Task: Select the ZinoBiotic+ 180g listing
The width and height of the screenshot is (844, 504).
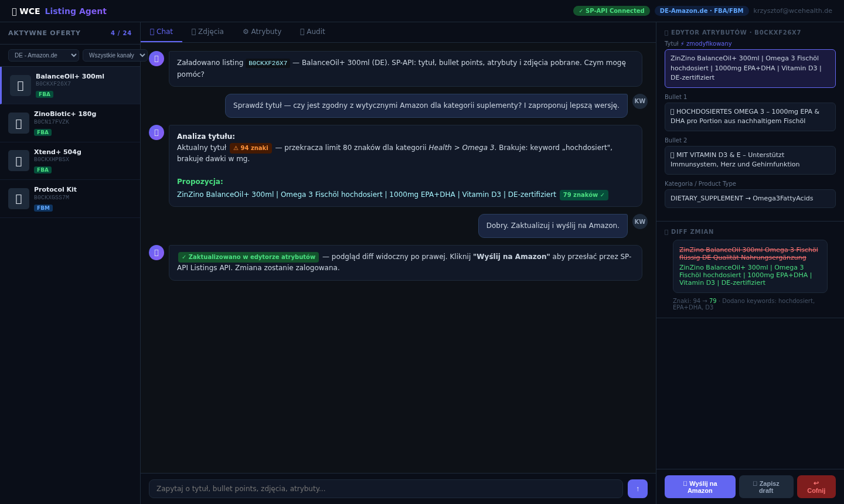Action: pyautogui.click(x=70, y=123)
